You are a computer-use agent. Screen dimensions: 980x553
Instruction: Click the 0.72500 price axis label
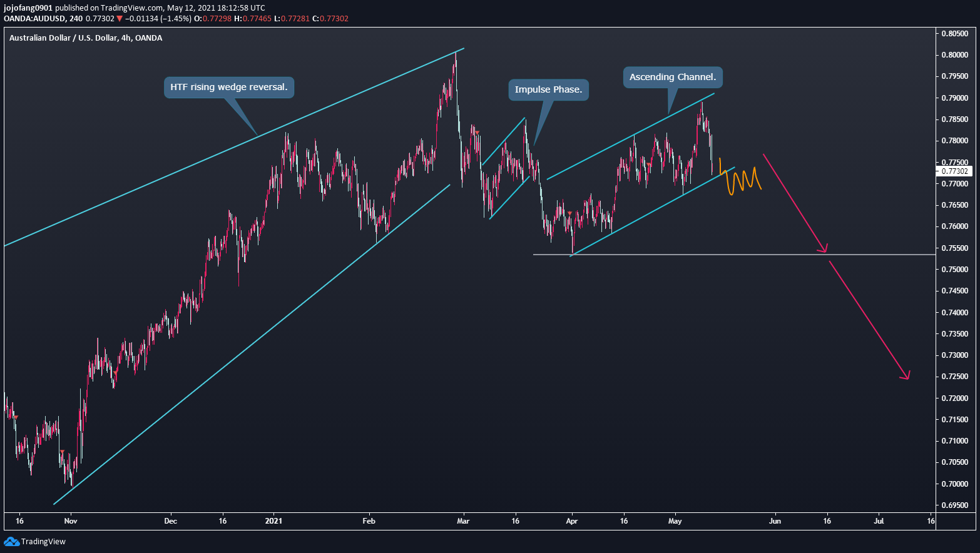point(955,377)
